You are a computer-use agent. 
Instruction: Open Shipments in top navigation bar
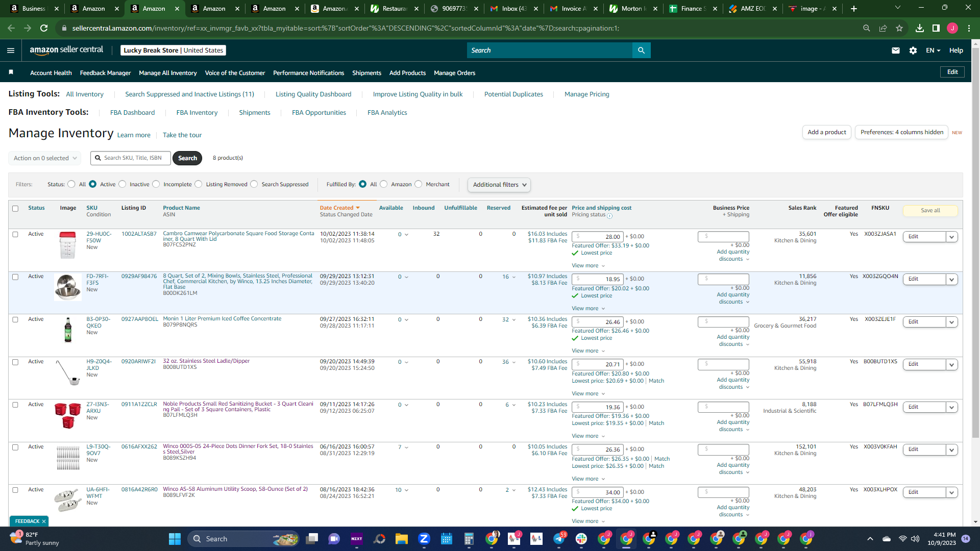366,73
